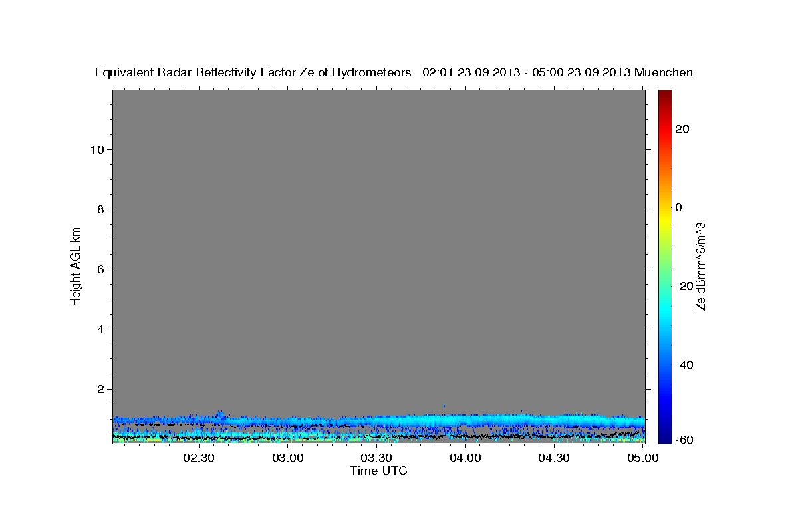Click the '03:30' time tick label
798x532 pixels.
376,458
